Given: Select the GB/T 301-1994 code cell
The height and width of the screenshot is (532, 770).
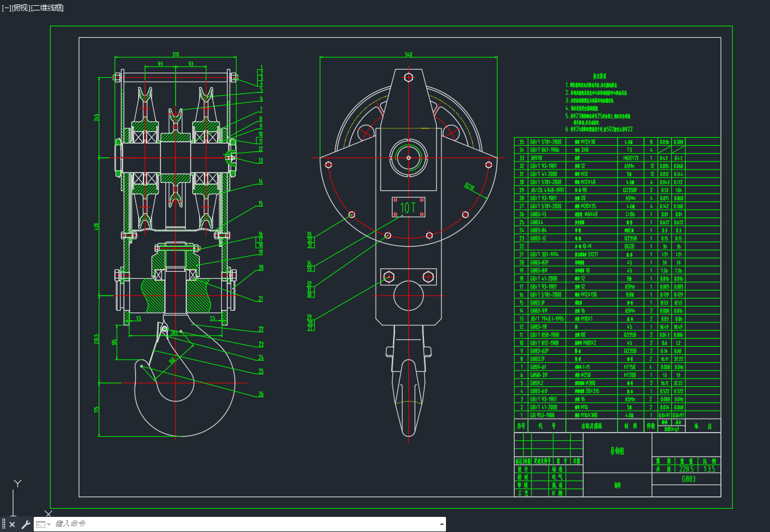Looking at the screenshot, I should pyautogui.click(x=545, y=254).
